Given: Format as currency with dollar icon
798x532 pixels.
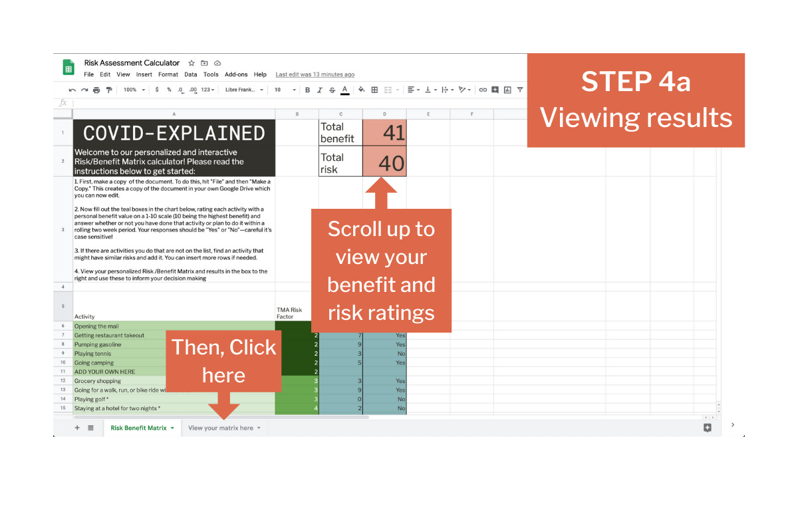Looking at the screenshot, I should click(157, 90).
